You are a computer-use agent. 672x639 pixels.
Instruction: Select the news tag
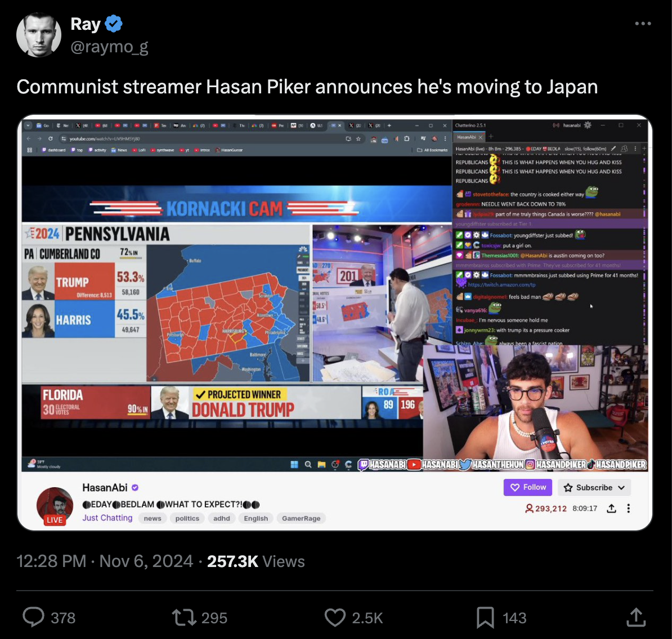153,518
